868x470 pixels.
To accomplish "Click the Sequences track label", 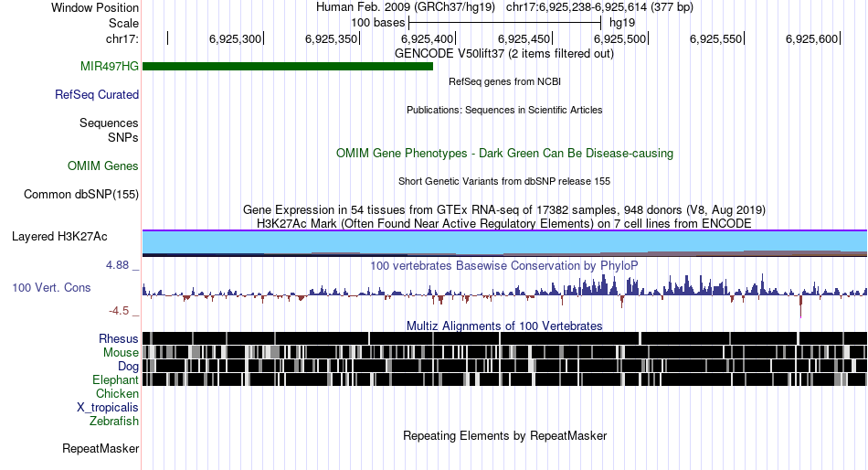I will pos(109,123).
